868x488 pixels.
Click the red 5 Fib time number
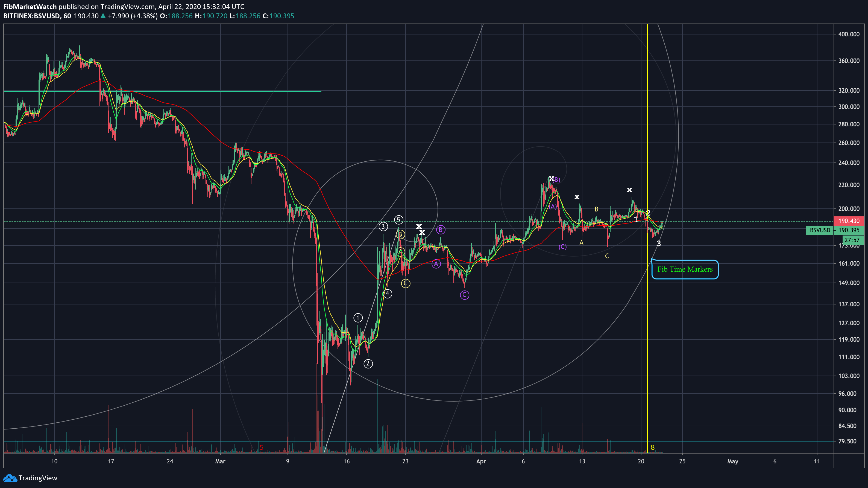[x=262, y=447]
